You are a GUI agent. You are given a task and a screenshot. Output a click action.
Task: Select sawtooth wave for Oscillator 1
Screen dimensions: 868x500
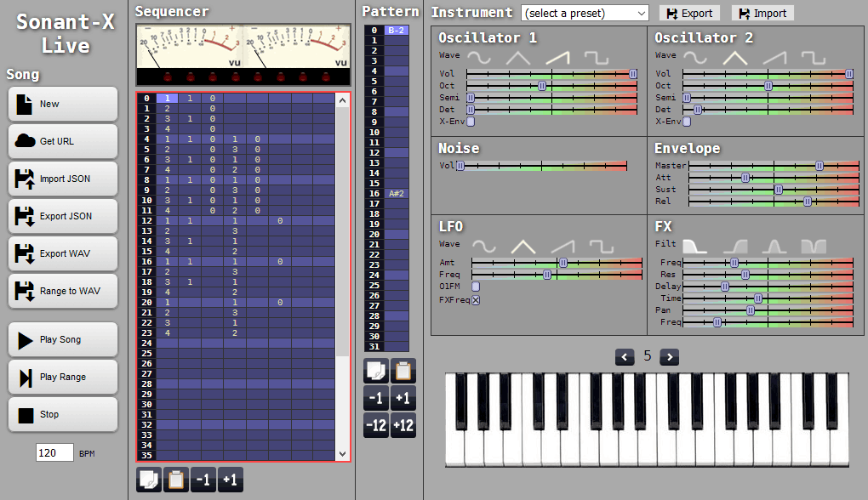tap(557, 58)
